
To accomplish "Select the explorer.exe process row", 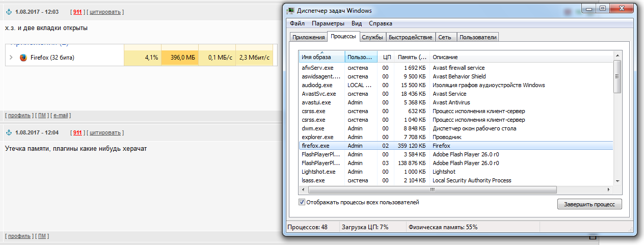I will [x=456, y=137].
